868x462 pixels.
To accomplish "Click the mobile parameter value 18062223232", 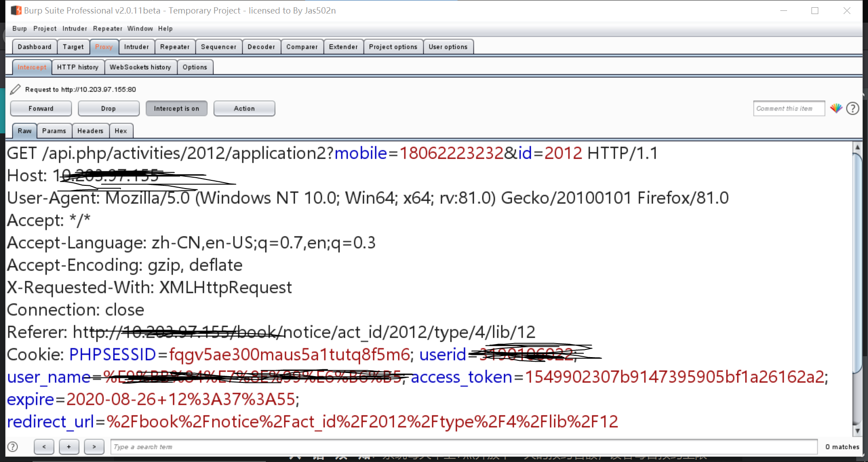I will point(451,153).
